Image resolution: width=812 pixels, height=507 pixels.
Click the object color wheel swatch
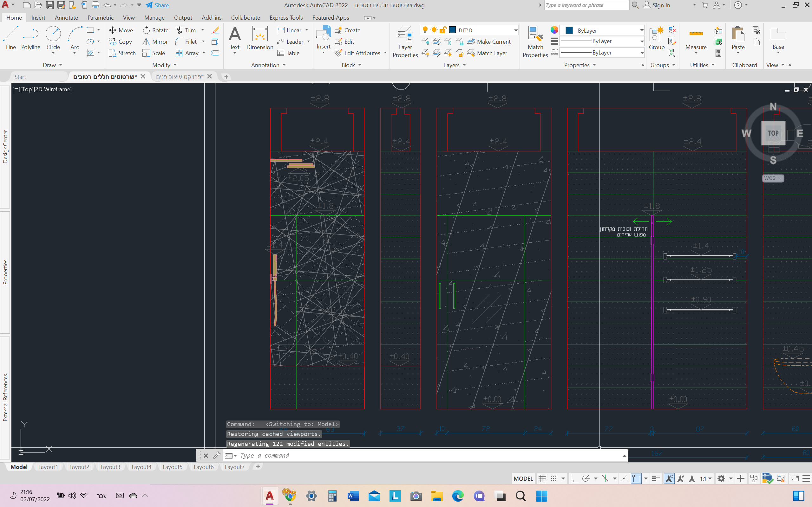[554, 30]
